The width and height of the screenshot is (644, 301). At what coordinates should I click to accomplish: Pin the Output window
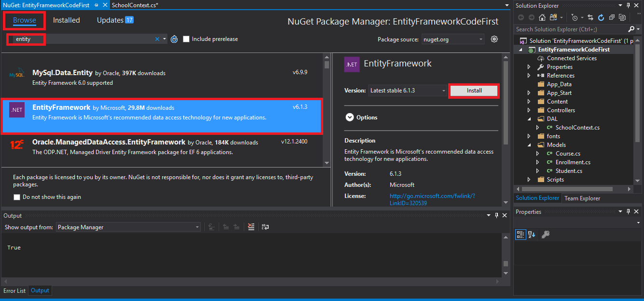(496, 215)
